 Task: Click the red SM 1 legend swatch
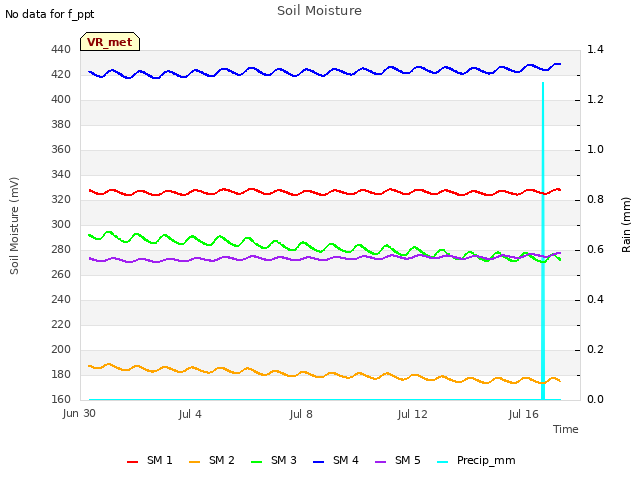133,462
